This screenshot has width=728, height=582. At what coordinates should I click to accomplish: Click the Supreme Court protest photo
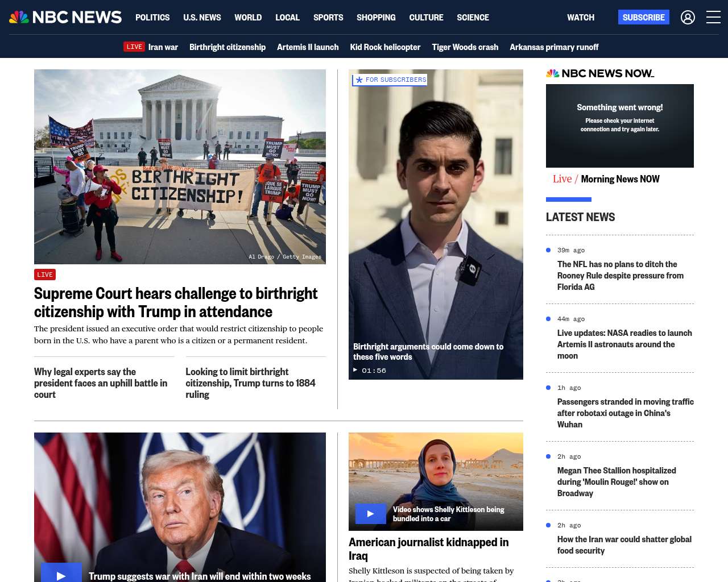(180, 167)
